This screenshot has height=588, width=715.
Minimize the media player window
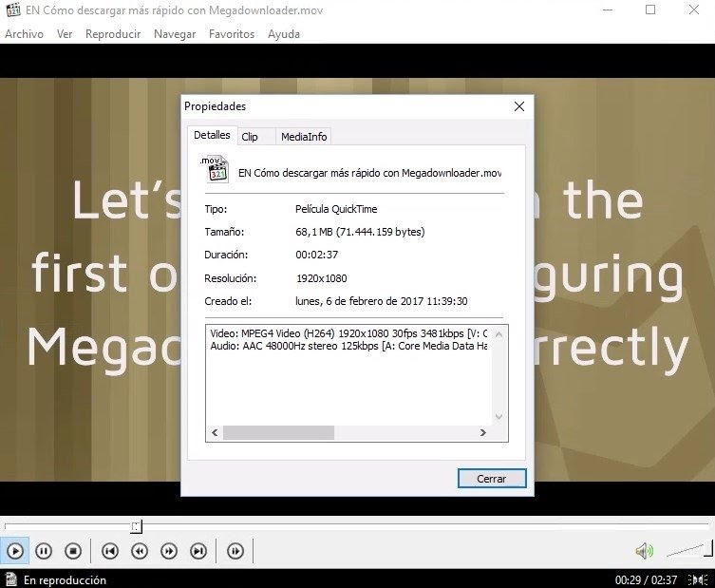pyautogui.click(x=608, y=9)
